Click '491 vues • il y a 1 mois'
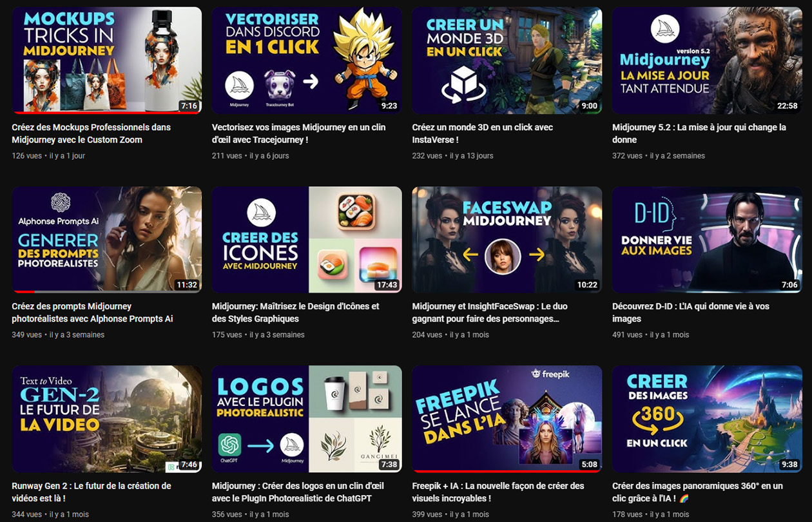 coord(651,335)
